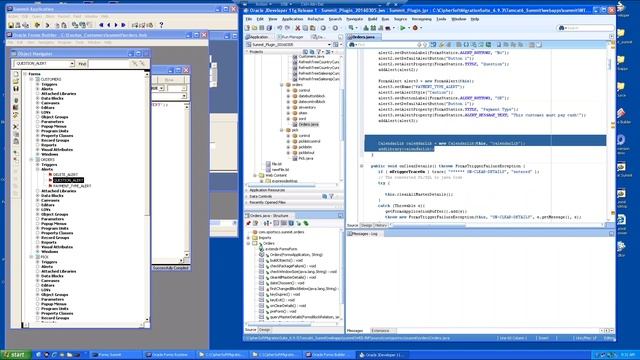
Task: Collapse the ORDERS node in Object Navigator
Action: pyautogui.click(x=31, y=160)
